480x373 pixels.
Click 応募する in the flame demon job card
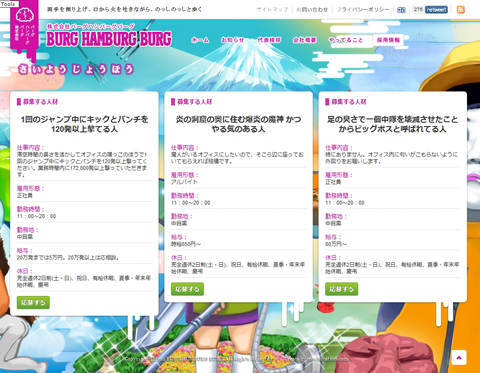point(187,289)
